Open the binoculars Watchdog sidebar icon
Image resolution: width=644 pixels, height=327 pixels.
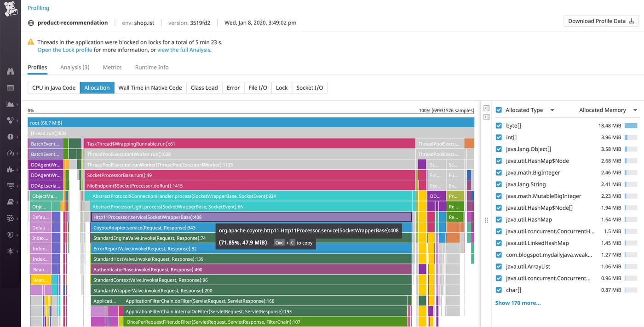[10, 71]
